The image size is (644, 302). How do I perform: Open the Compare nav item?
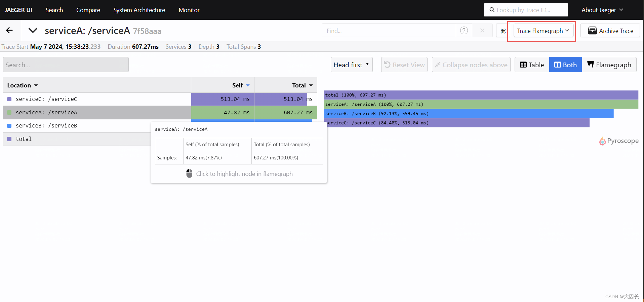[88, 10]
